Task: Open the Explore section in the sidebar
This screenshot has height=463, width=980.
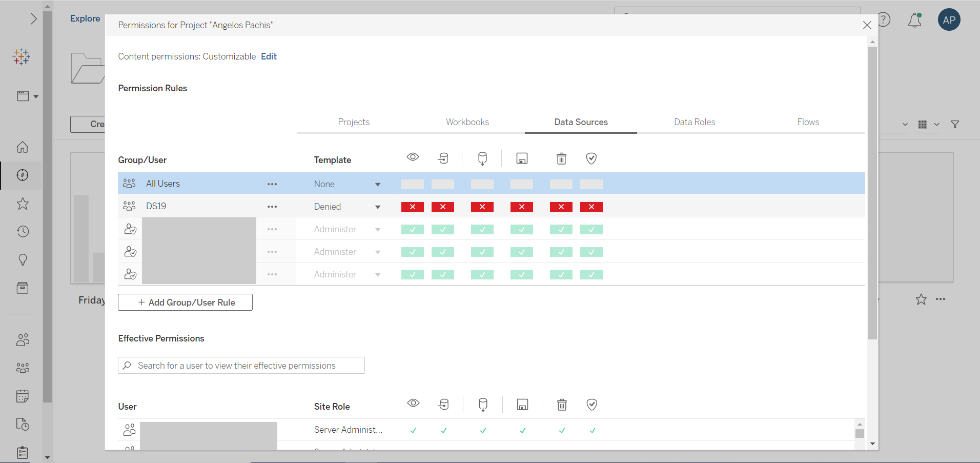Action: click(x=85, y=18)
